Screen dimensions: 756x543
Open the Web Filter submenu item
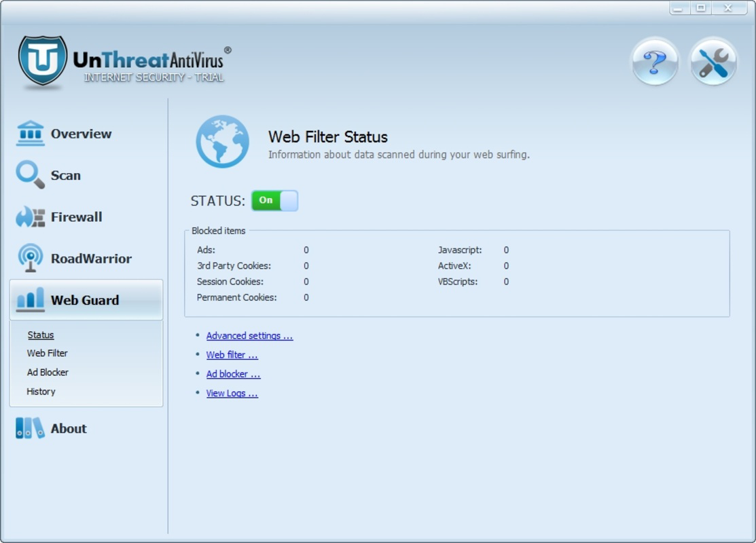tap(48, 353)
